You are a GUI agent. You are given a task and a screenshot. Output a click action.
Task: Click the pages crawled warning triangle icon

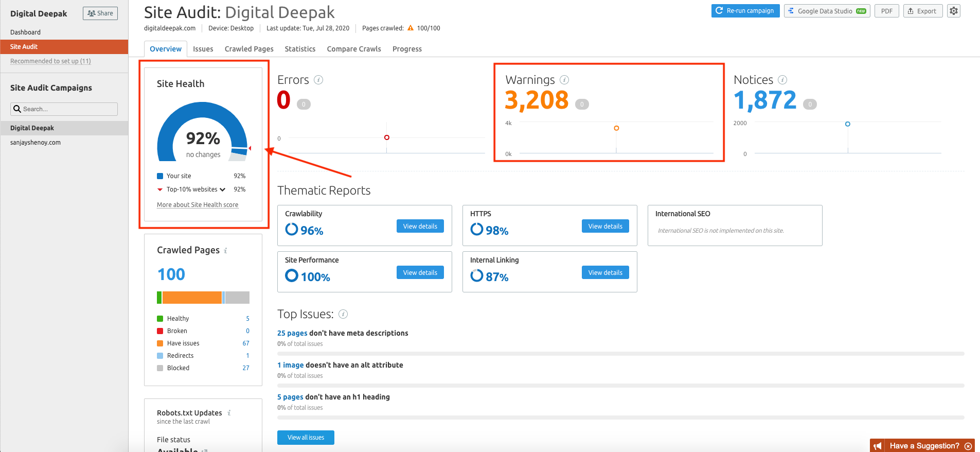pos(411,28)
